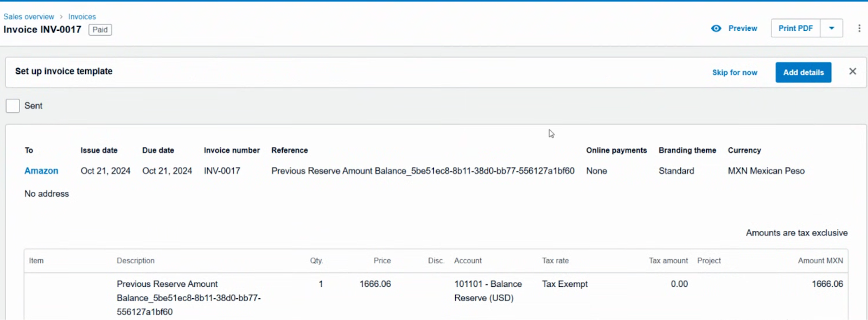Click the tax amount cell 0.00
868x320 pixels.
679,284
